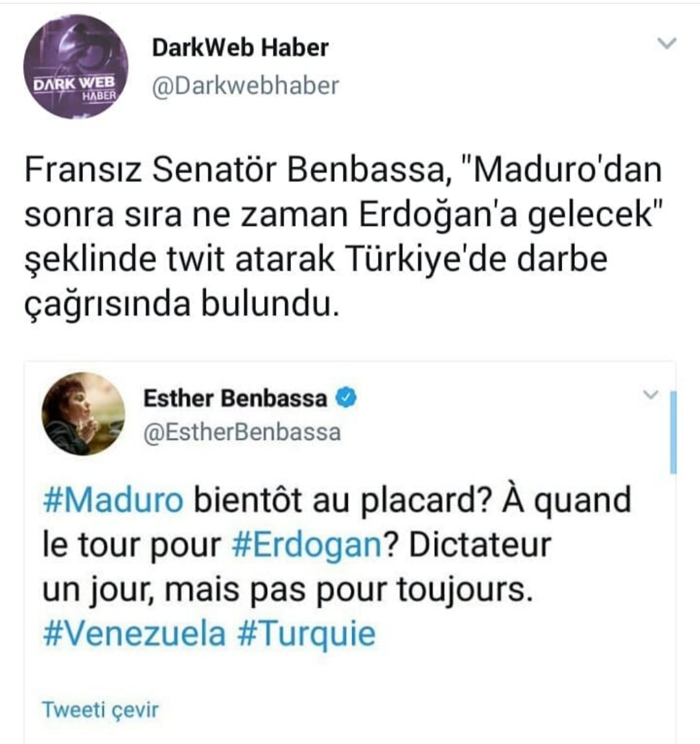The width and height of the screenshot is (700, 744).
Task: Click the blue scroll indicator bar
Action: (x=673, y=432)
